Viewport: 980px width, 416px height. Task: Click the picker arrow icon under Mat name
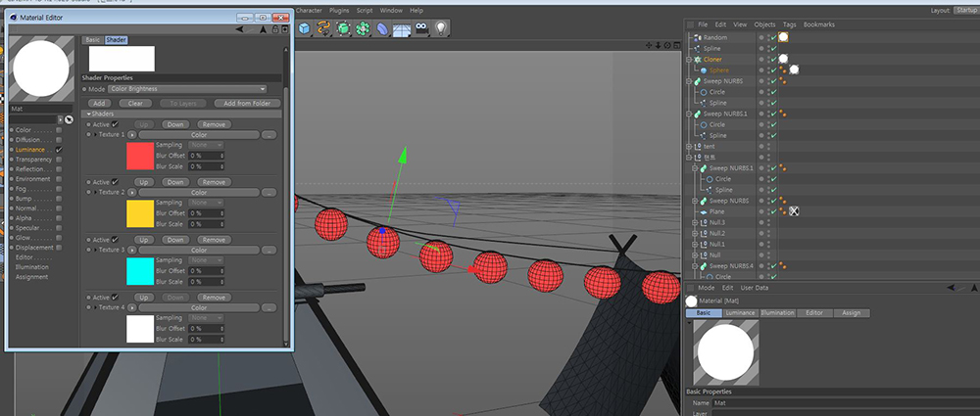click(69, 119)
